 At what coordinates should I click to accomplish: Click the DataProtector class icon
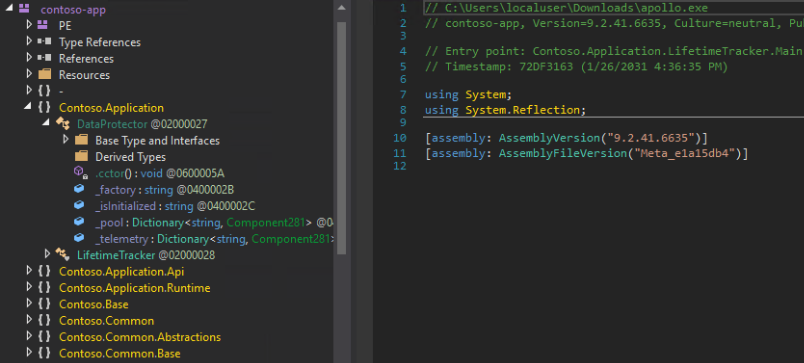click(63, 124)
